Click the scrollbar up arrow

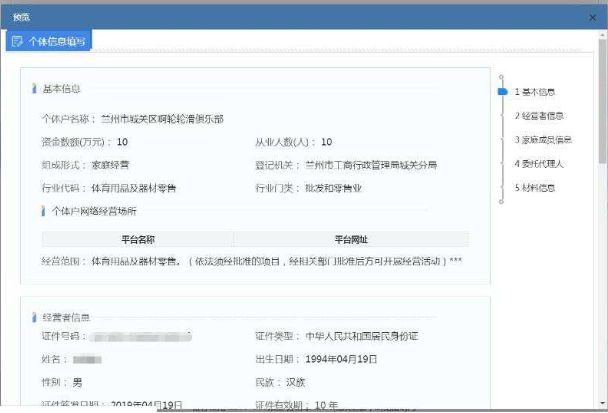603,35
